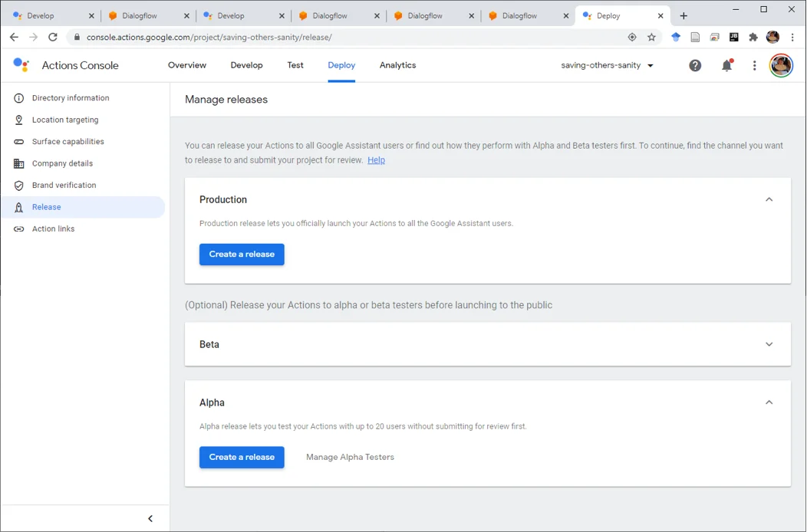Select the Deploy tab in Actions Console

point(341,65)
